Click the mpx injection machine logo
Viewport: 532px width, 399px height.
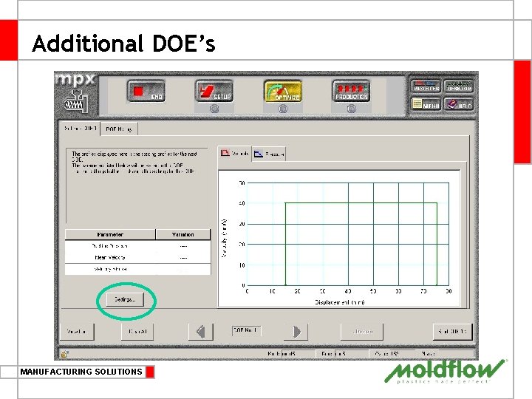(x=76, y=94)
